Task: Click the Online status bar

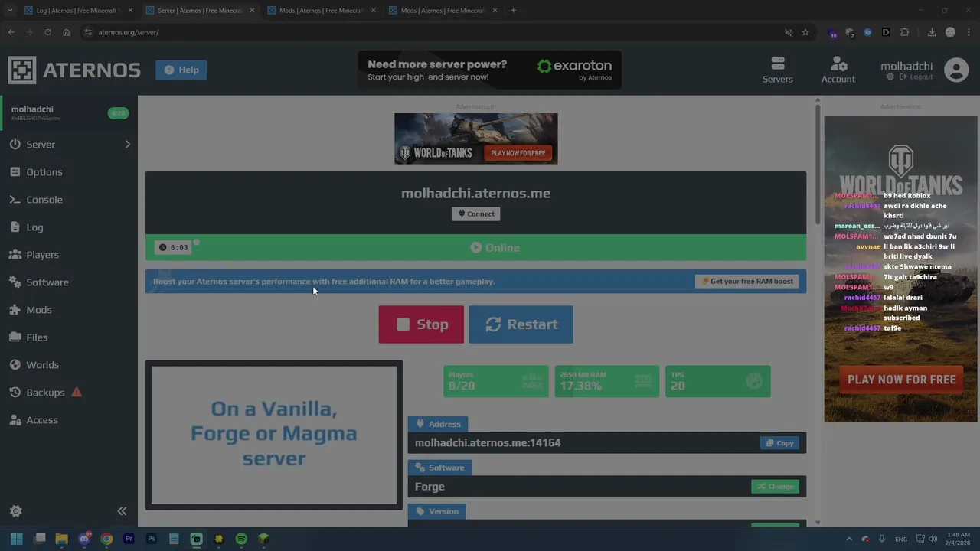Action: point(475,248)
